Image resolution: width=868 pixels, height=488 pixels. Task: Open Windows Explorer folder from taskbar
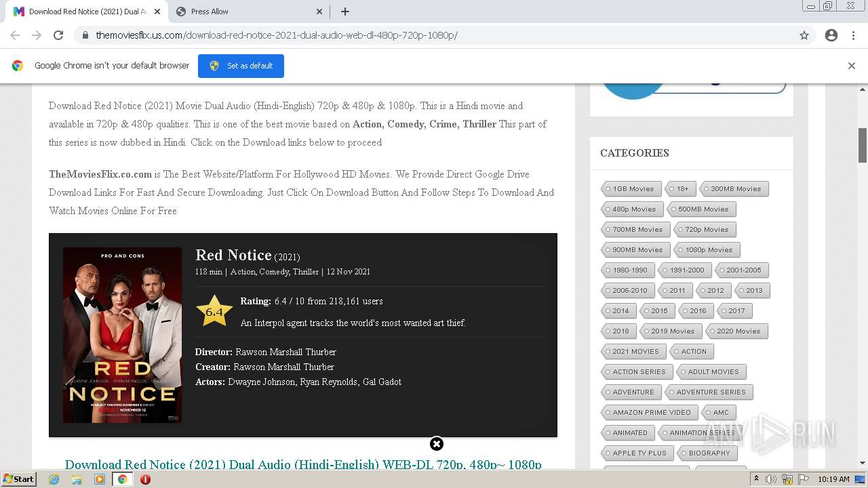point(77,479)
